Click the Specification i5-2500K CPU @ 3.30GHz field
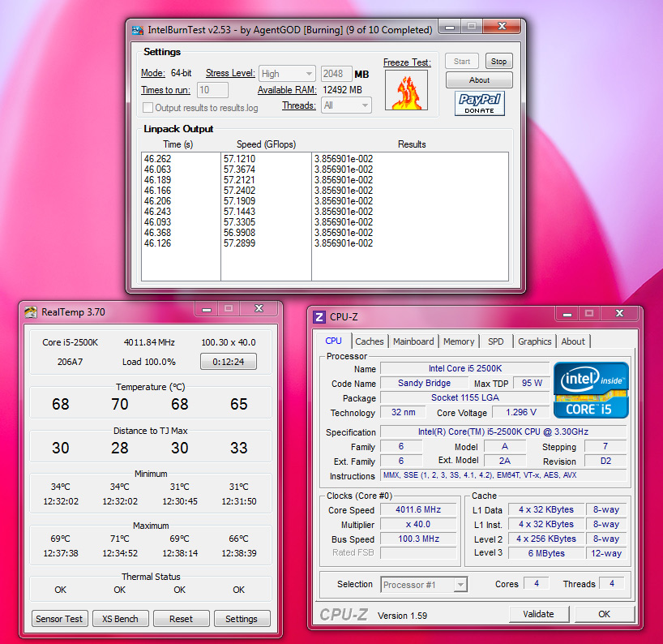This screenshot has height=644, width=663. tap(503, 431)
